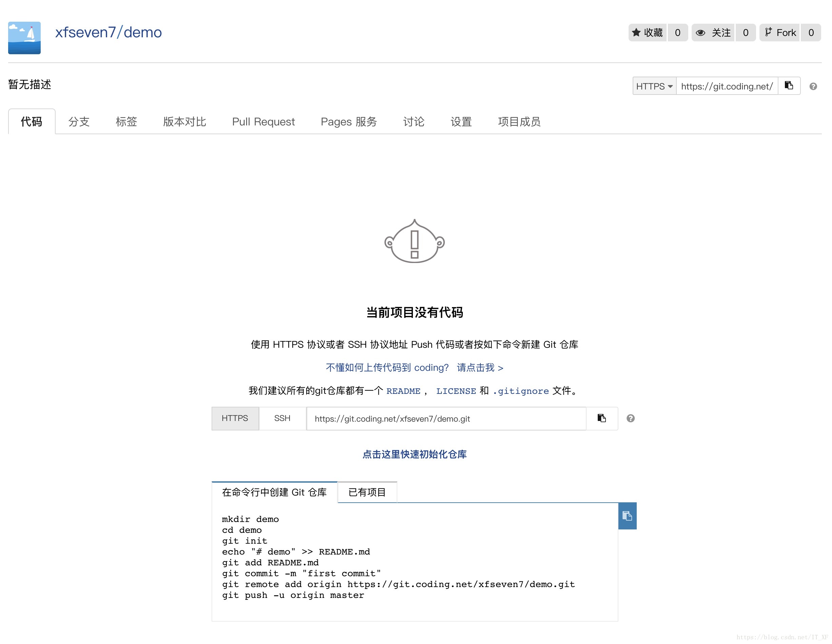Click the 'git push -u origin master' line
The image size is (832, 644).
pos(293,595)
